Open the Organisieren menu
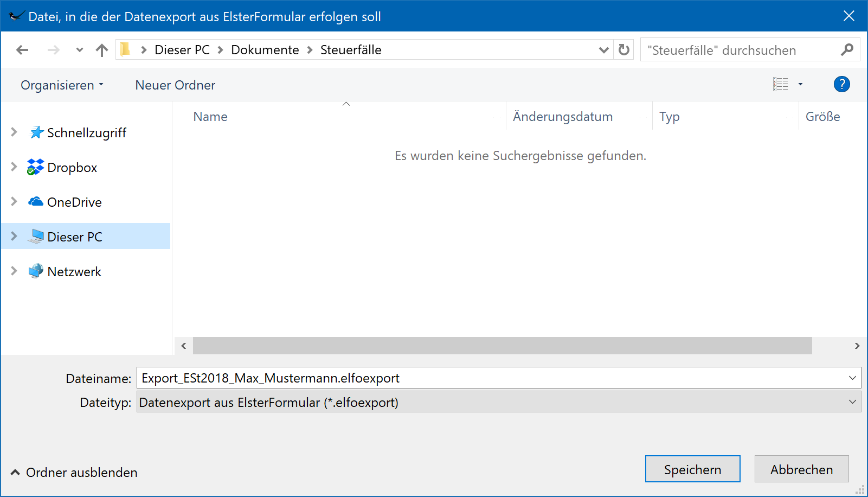This screenshot has width=868, height=497. point(61,85)
